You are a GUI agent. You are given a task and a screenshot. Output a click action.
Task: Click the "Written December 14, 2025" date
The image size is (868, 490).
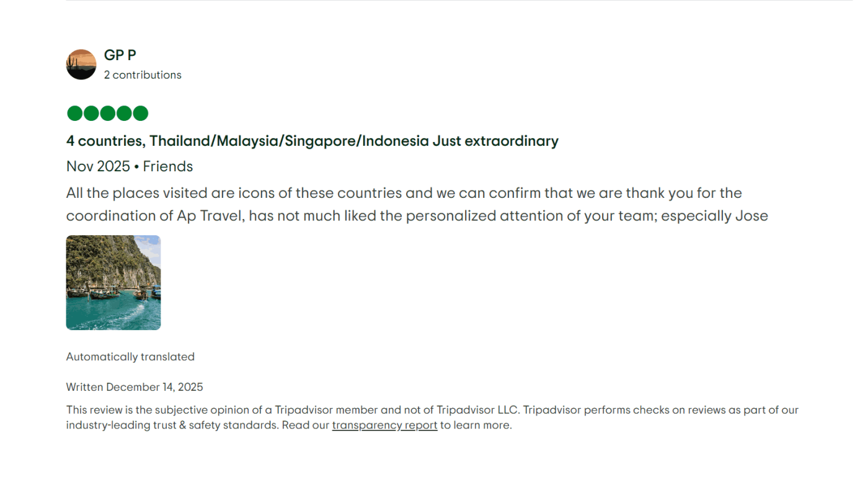[135, 387]
